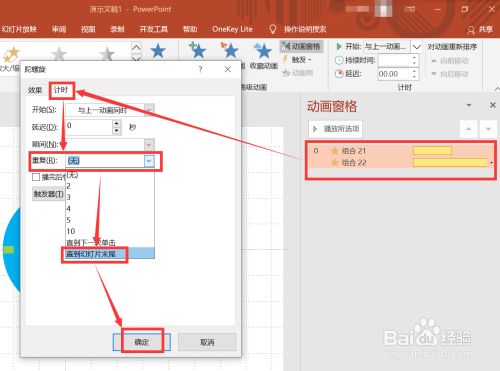
Task: Click the blue star animation effect in gallery
Action: (158, 51)
